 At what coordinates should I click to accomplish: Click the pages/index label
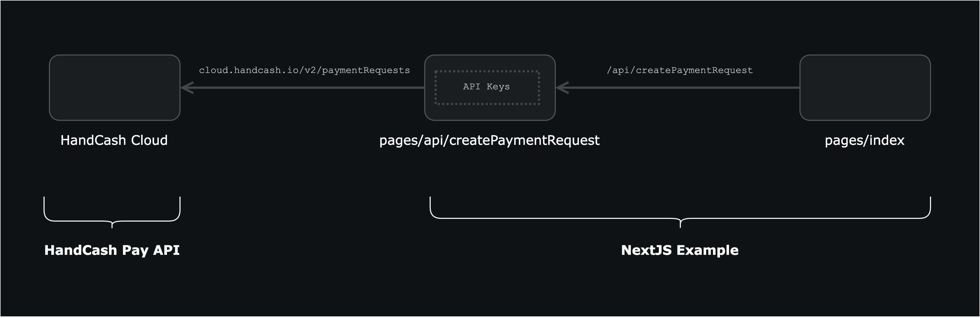(864, 140)
